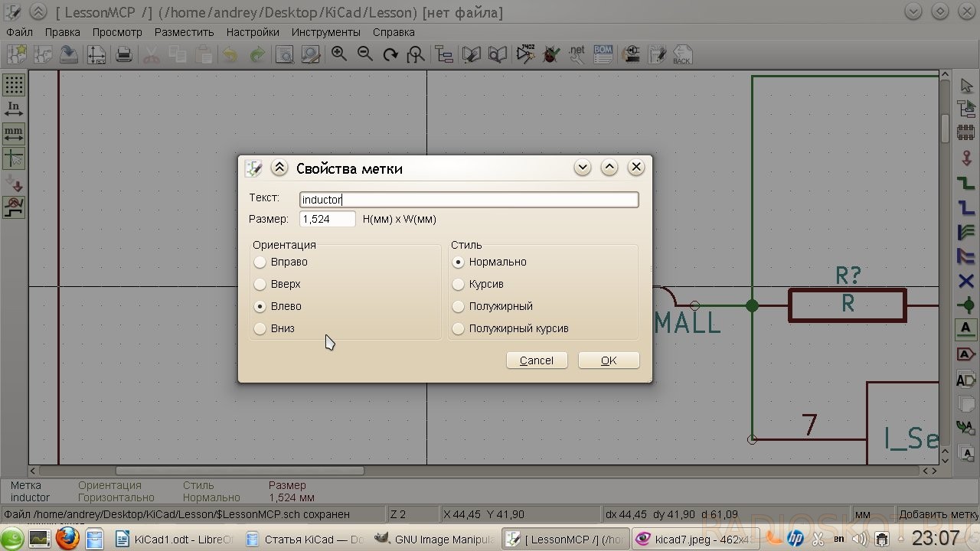The width and height of the screenshot is (980, 551).
Task: Open the Разместить menu
Action: (184, 32)
